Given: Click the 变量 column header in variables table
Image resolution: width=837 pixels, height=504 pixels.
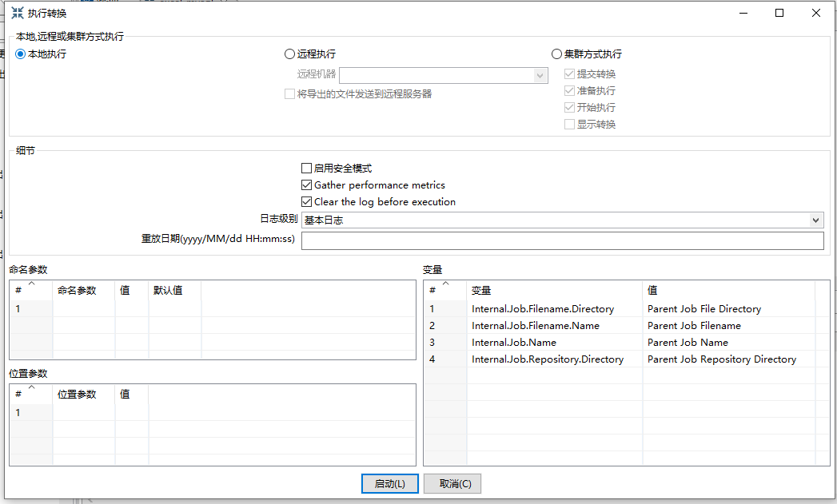Looking at the screenshot, I should (555, 290).
